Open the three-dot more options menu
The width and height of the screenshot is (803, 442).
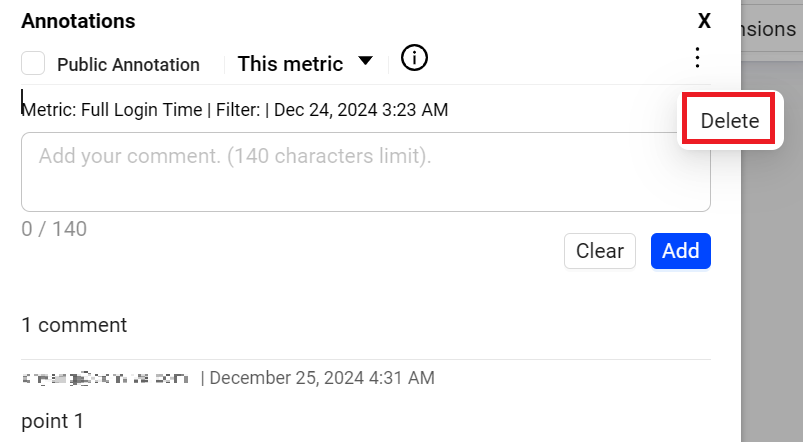pyautogui.click(x=698, y=59)
